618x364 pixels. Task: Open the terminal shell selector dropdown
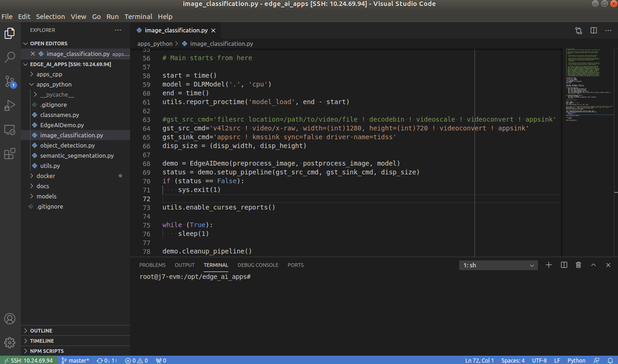tap(498, 265)
